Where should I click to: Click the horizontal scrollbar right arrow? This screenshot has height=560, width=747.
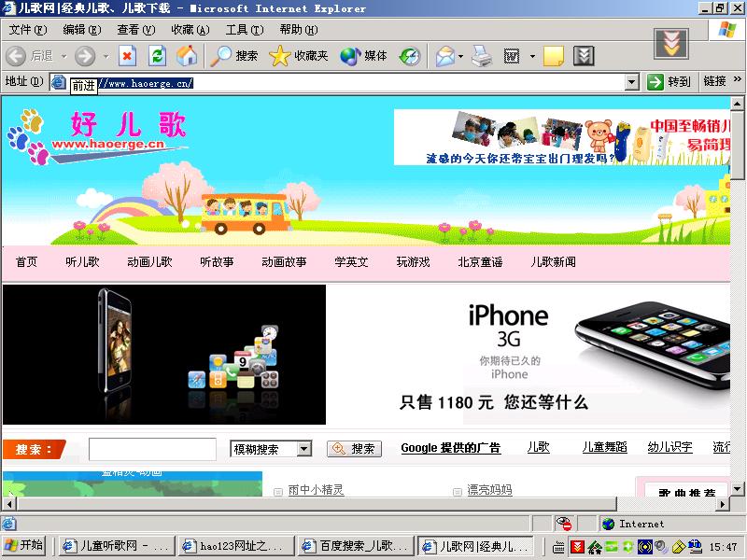click(723, 503)
